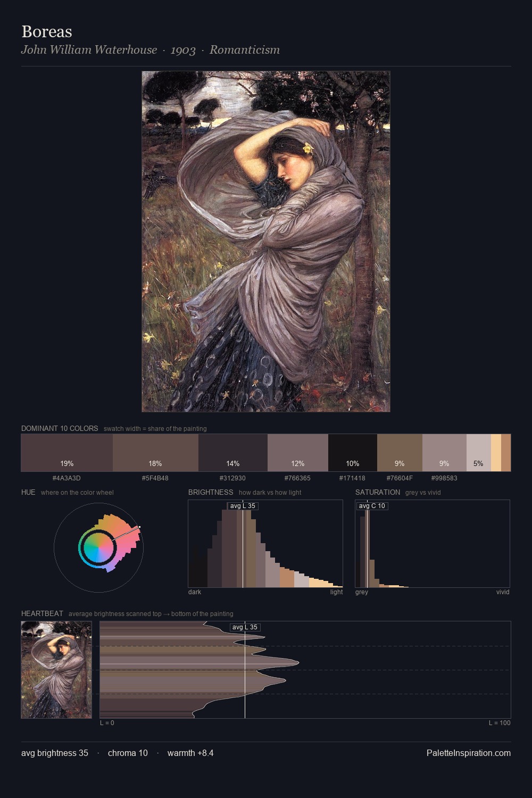Click footer stat "avg brightness 35"

(55, 753)
